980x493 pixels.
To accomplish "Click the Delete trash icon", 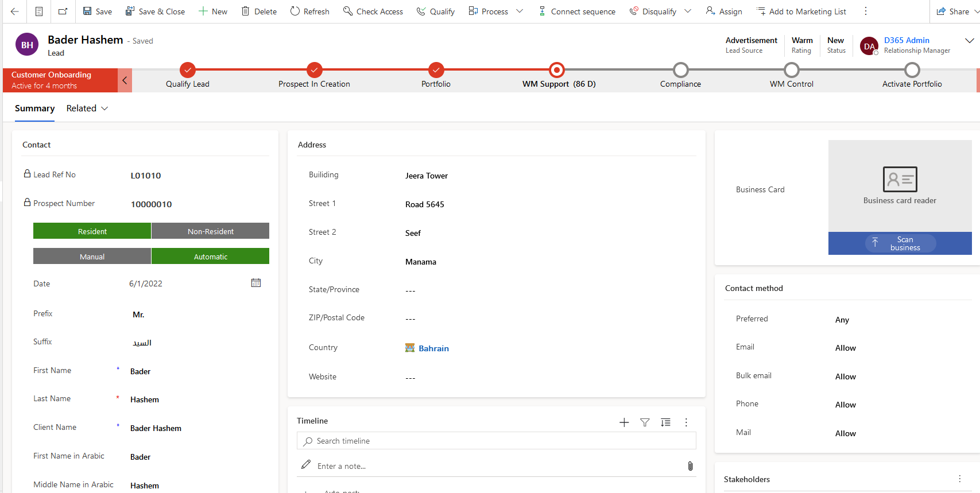I will pos(246,11).
